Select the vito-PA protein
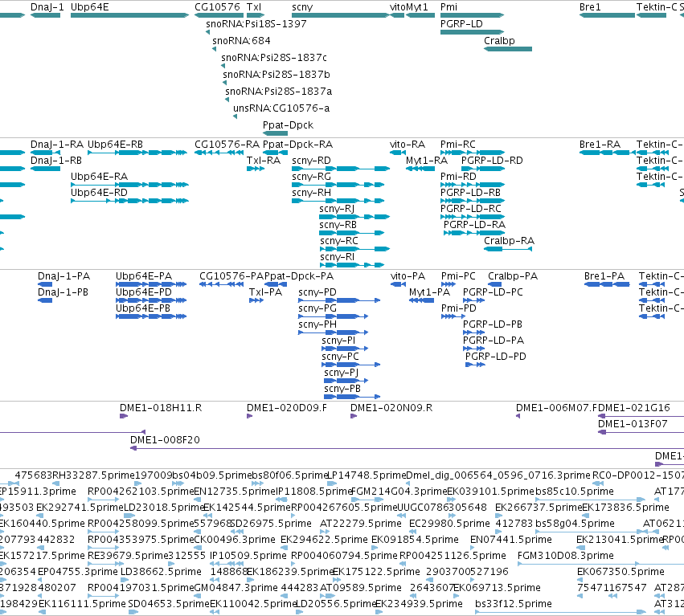Viewport: 684px width, 616px height. [399, 284]
